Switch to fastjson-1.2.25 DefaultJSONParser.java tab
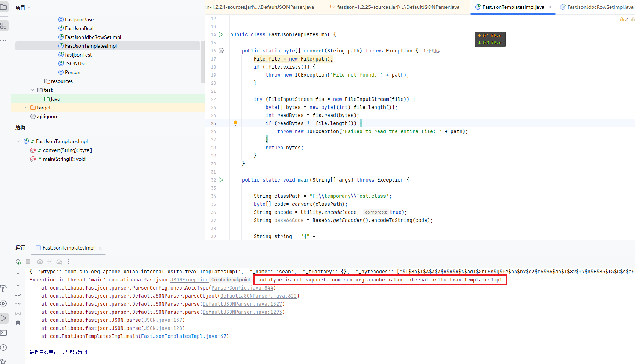Screen dimensions: 635x364 click(x=394, y=7)
